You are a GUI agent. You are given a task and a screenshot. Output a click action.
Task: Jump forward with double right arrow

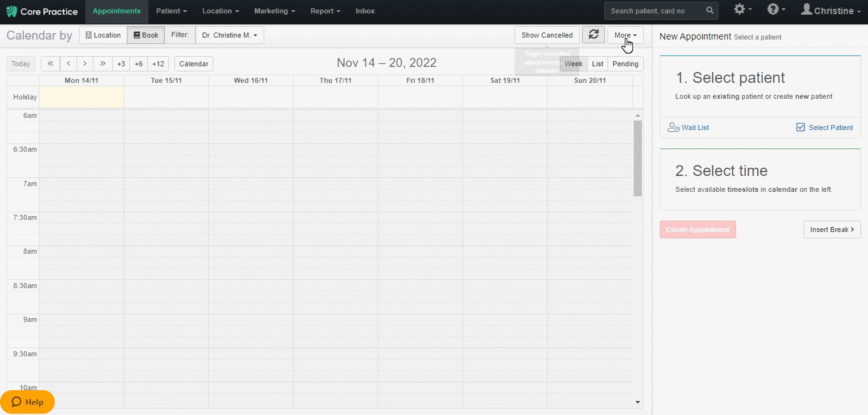103,64
